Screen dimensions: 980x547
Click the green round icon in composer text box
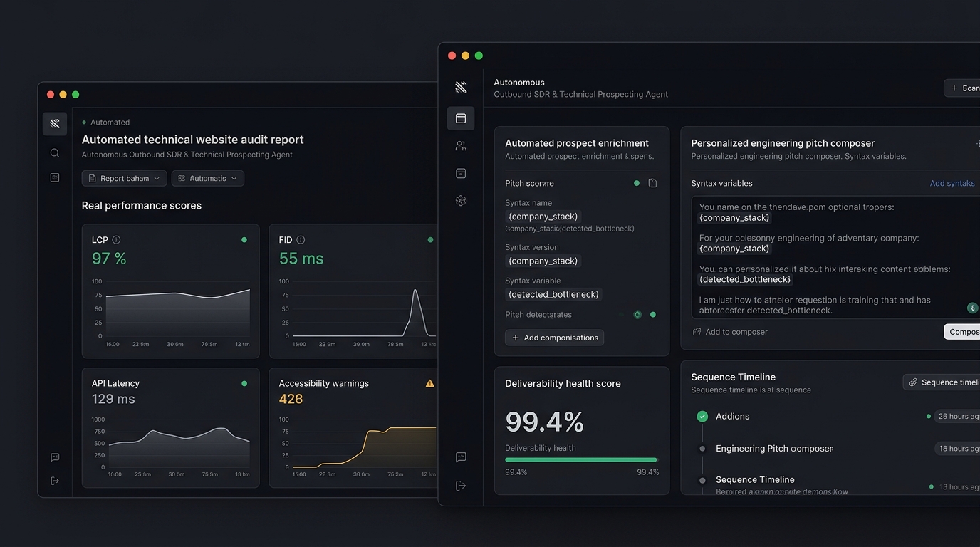pos(972,308)
